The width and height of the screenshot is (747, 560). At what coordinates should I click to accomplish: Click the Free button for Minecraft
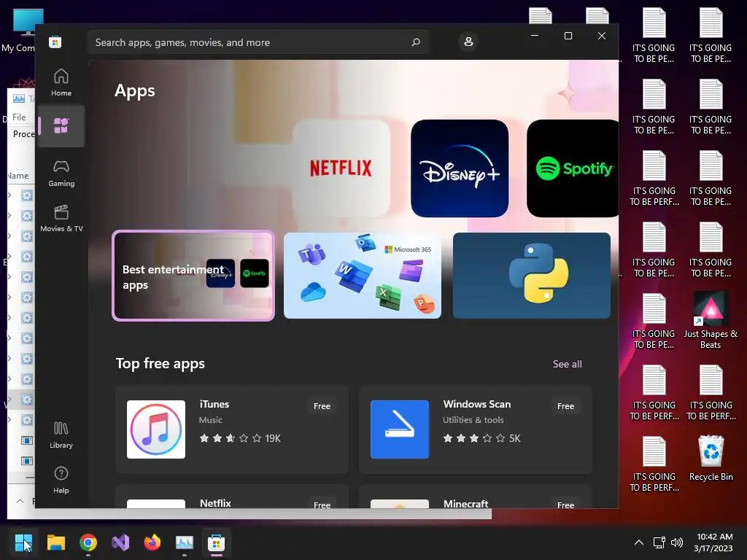click(565, 504)
